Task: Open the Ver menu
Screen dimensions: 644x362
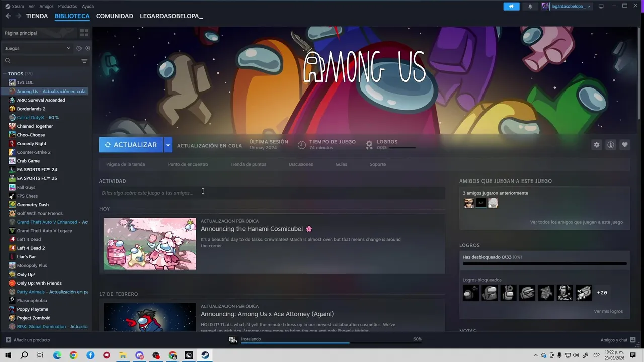Action: (32, 6)
